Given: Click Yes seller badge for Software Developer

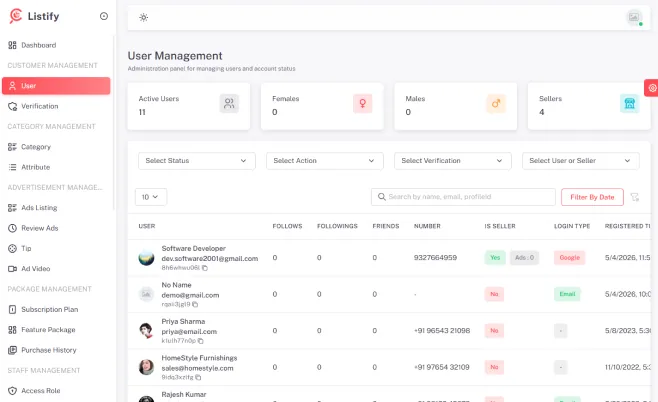Looking at the screenshot, I should [x=495, y=258].
